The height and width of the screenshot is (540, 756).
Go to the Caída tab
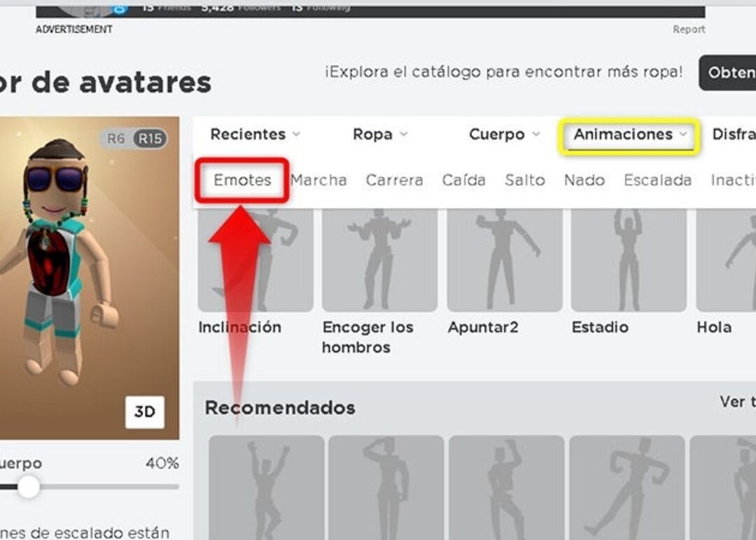click(464, 180)
